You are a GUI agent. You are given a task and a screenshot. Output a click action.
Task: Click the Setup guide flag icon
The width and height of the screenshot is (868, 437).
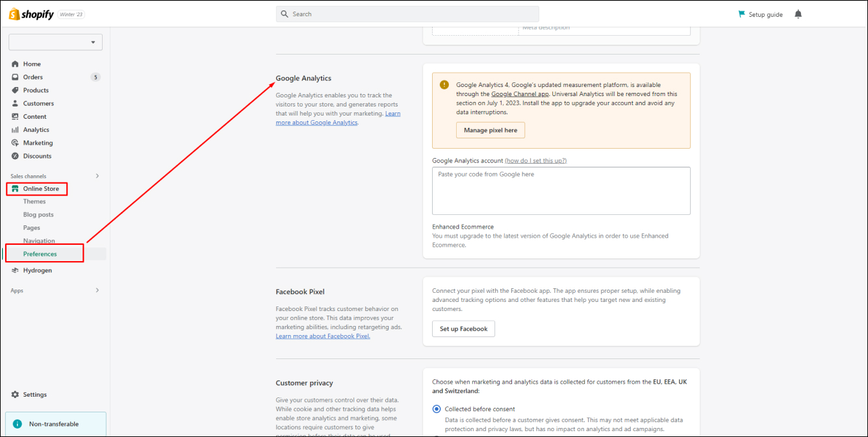point(741,14)
